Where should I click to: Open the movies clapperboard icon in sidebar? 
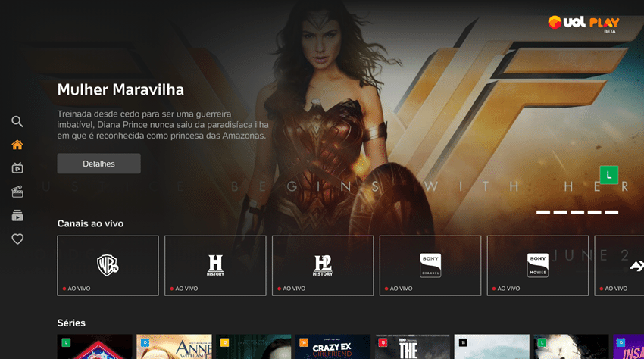(17, 192)
